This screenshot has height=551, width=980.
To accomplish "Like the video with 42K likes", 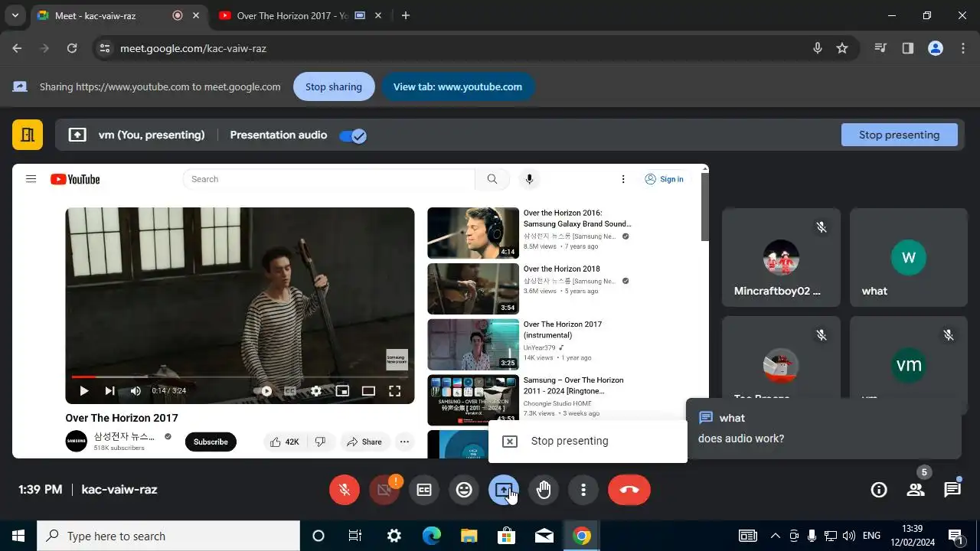I will tap(285, 442).
